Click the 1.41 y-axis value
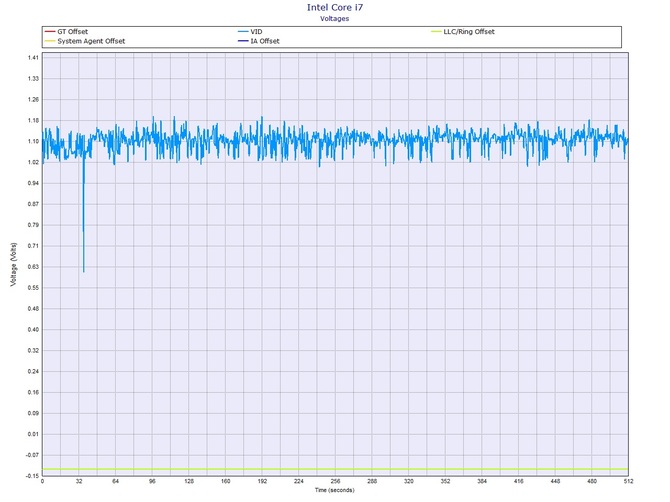The image size is (670, 502). click(33, 58)
